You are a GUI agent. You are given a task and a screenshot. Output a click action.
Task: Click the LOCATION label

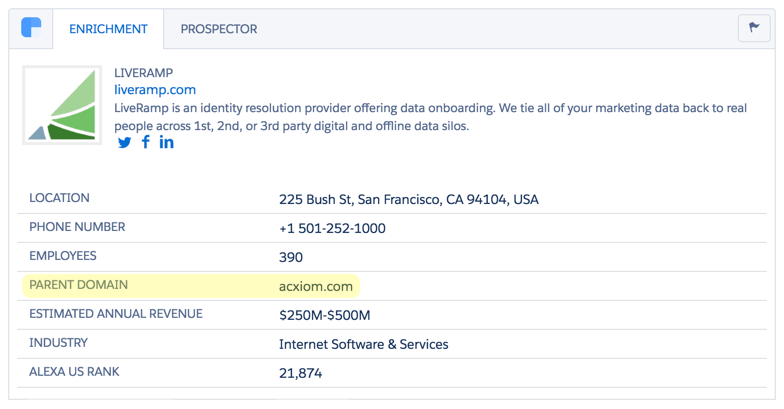coord(60,198)
